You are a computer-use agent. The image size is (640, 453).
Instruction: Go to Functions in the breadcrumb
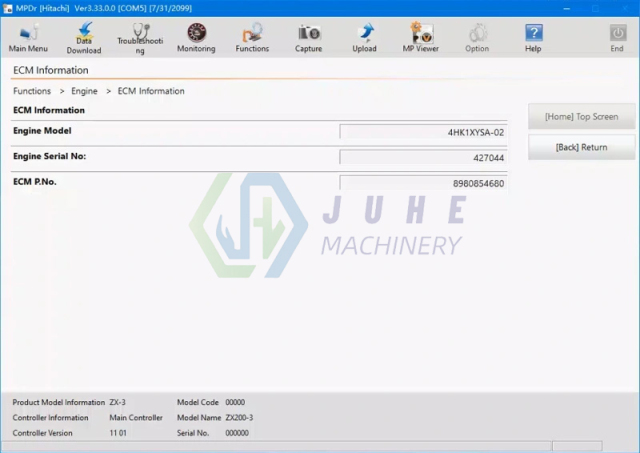click(x=32, y=91)
